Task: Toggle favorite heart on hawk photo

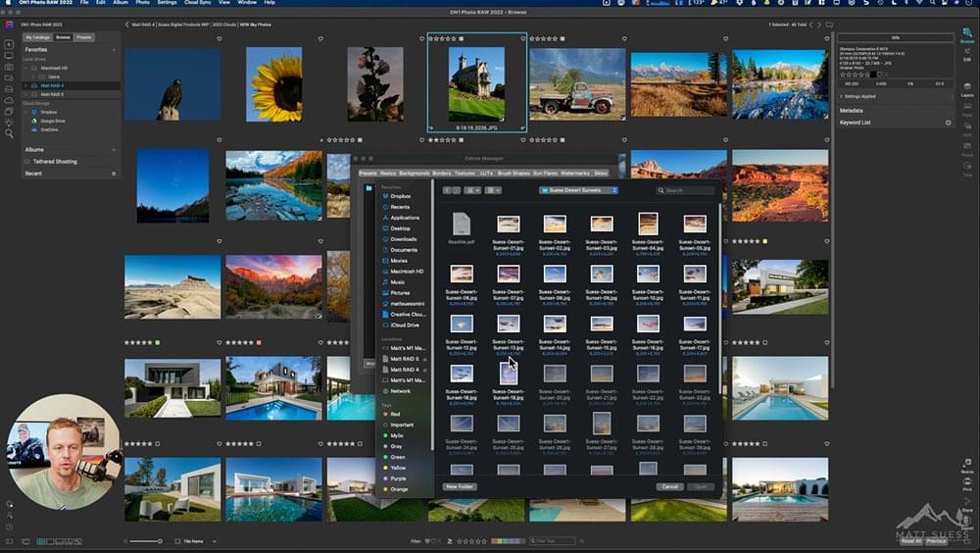Action: tap(218, 39)
